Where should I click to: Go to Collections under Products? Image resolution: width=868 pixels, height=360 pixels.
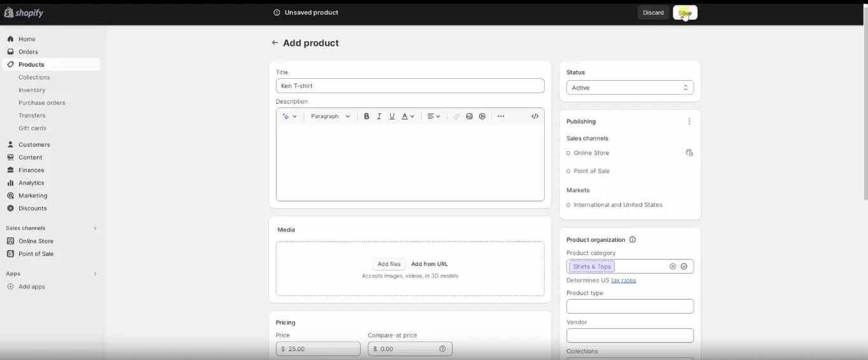[x=34, y=77]
